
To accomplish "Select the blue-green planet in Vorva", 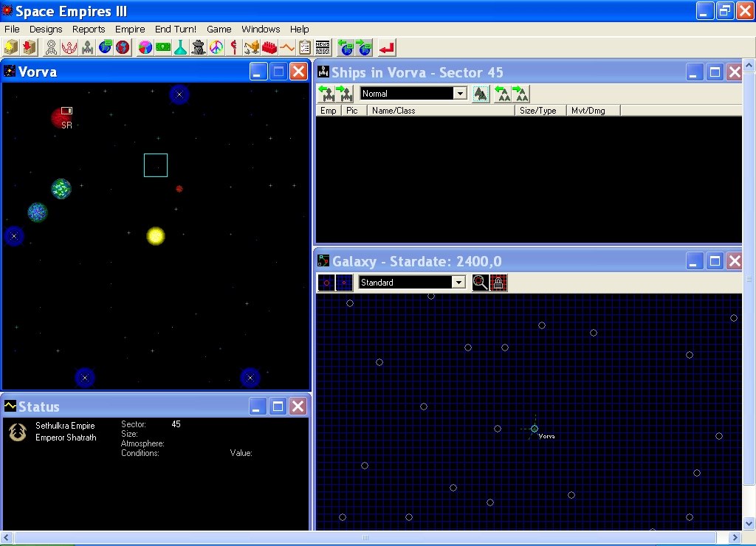I will [37, 212].
